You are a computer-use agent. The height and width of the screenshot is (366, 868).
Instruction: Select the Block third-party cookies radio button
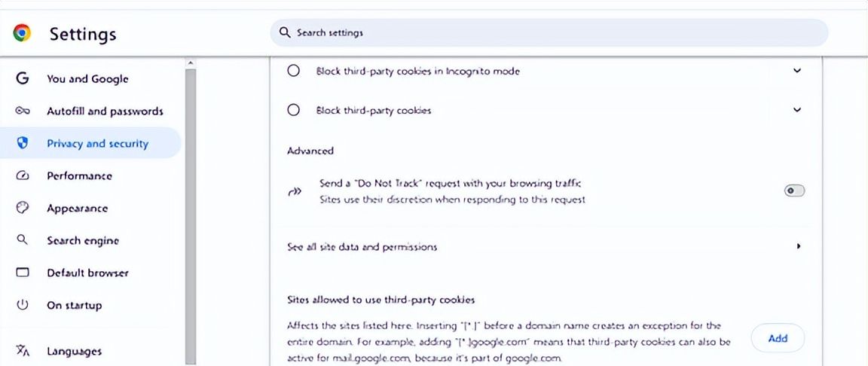pos(294,110)
